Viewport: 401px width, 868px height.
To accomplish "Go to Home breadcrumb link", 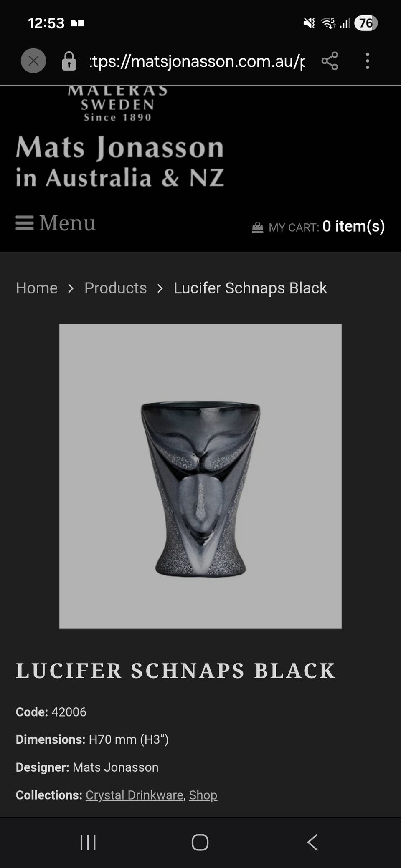I will 37,288.
